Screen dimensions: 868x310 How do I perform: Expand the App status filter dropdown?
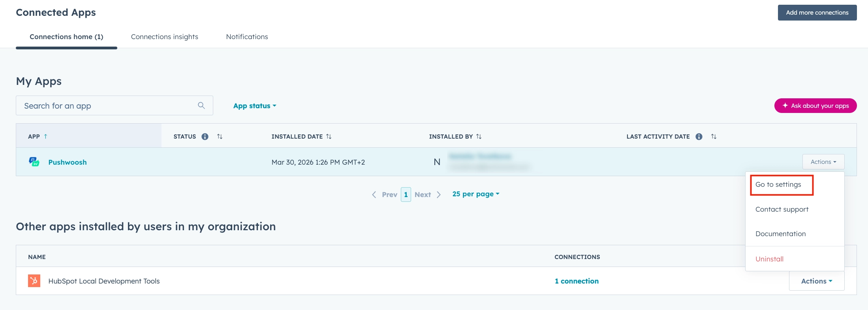[x=255, y=106]
